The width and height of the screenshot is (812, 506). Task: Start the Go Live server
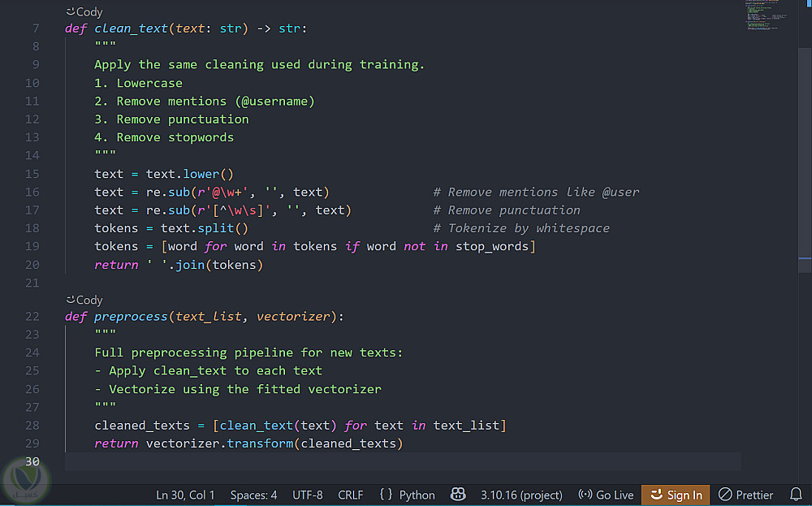pos(606,495)
